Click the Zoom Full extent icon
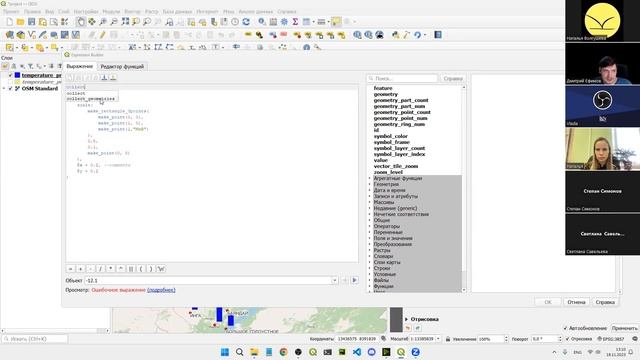The image size is (640, 360). click(x=125, y=22)
